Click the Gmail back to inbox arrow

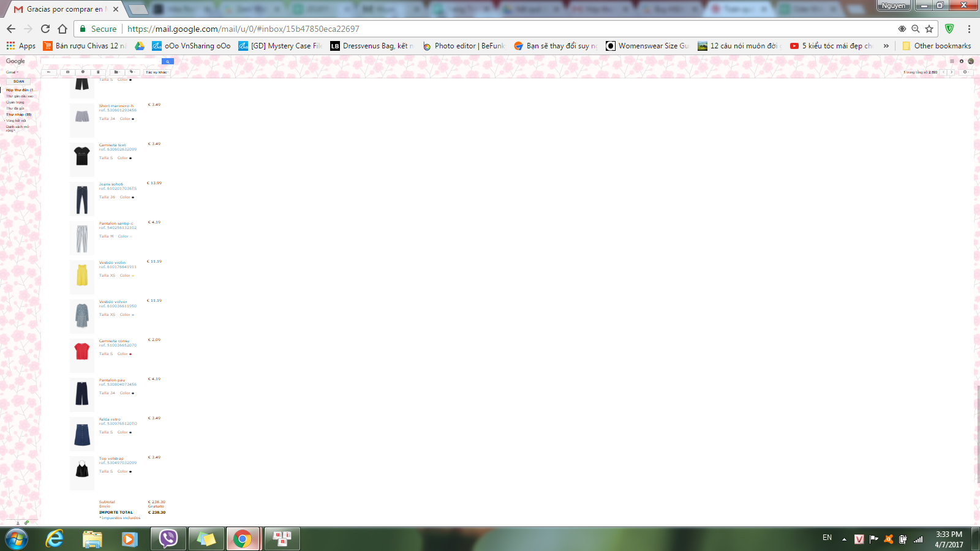coord(49,72)
